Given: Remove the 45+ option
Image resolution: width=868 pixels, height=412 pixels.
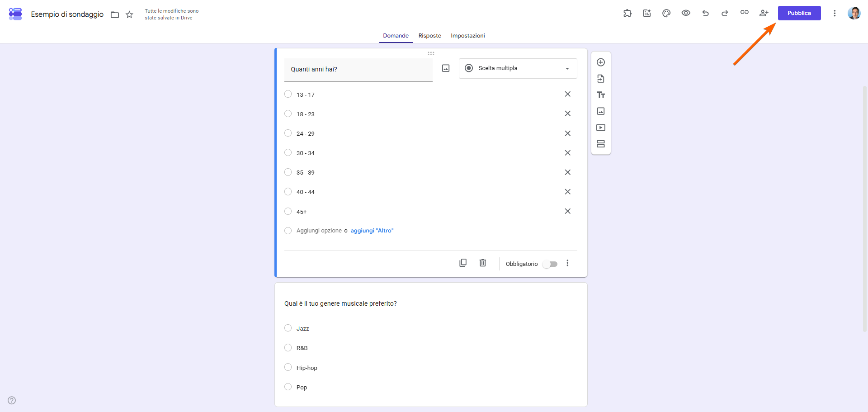Looking at the screenshot, I should tap(568, 211).
